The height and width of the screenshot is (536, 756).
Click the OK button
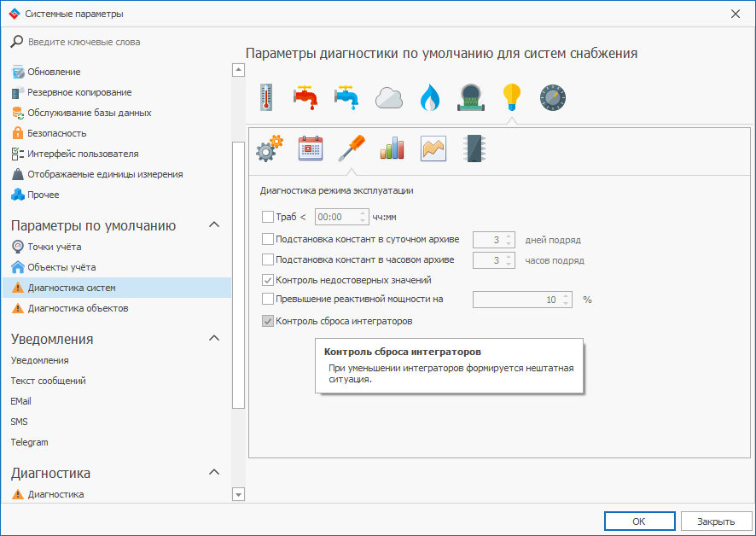[x=639, y=521]
